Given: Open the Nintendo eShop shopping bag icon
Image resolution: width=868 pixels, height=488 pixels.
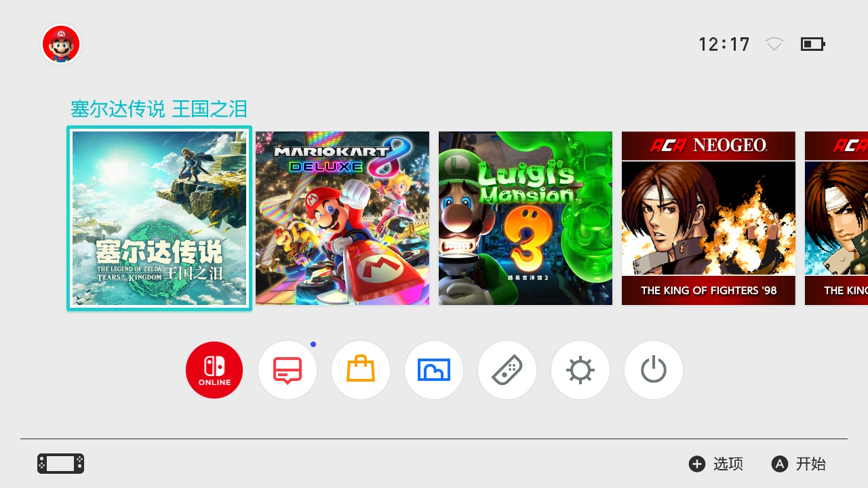Looking at the screenshot, I should pos(361,370).
